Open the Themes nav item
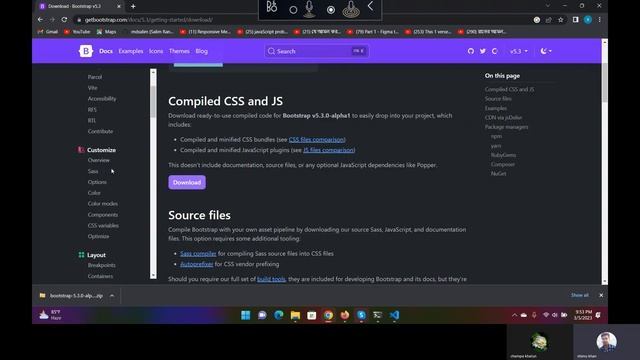The width and height of the screenshot is (640, 360). coord(179,51)
